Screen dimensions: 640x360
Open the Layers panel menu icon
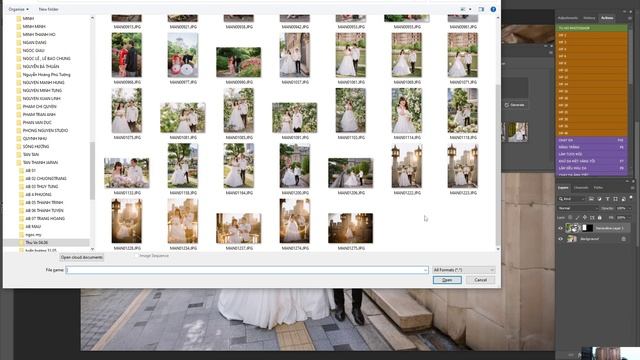click(x=632, y=188)
